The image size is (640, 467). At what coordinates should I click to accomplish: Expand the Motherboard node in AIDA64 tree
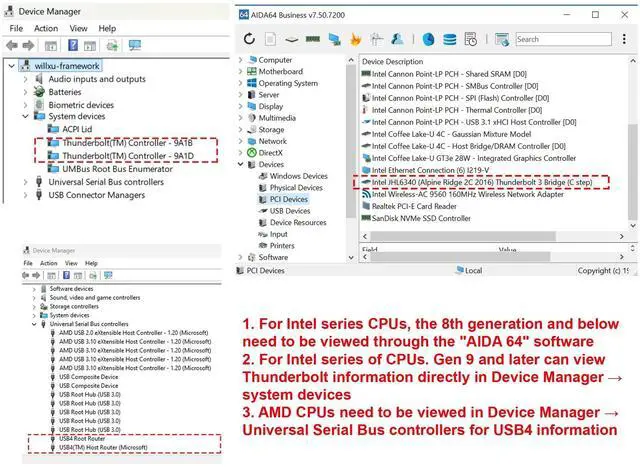pos(243,72)
